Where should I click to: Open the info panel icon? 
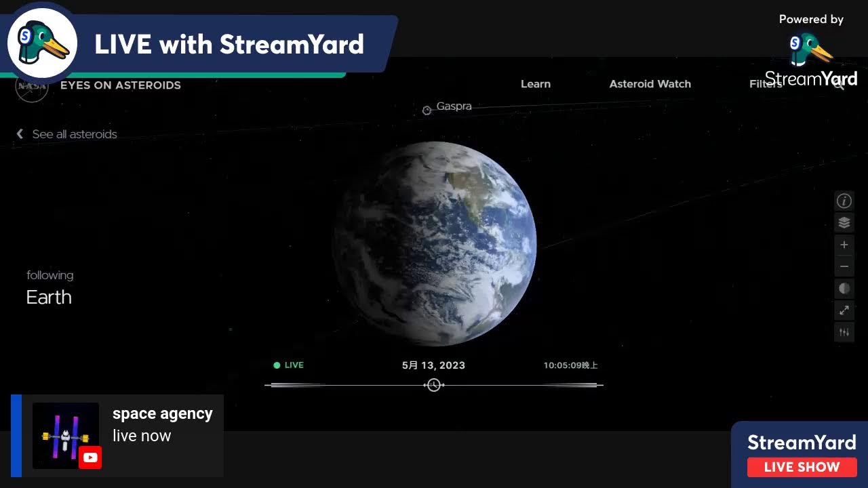point(844,201)
